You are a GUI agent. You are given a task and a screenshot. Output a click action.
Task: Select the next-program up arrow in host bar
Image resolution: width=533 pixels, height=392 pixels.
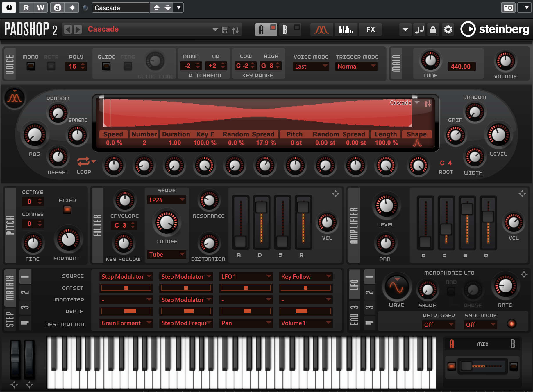click(157, 8)
